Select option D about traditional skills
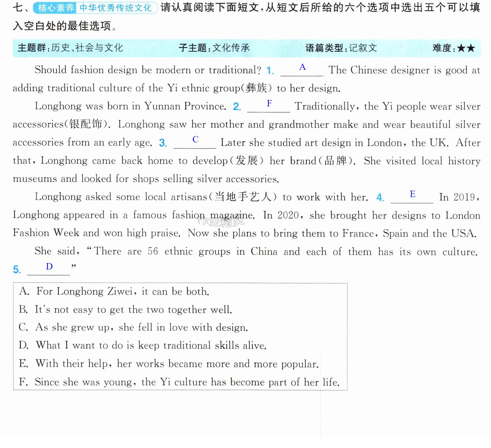Screen dimensions: 491x448 click(x=142, y=346)
